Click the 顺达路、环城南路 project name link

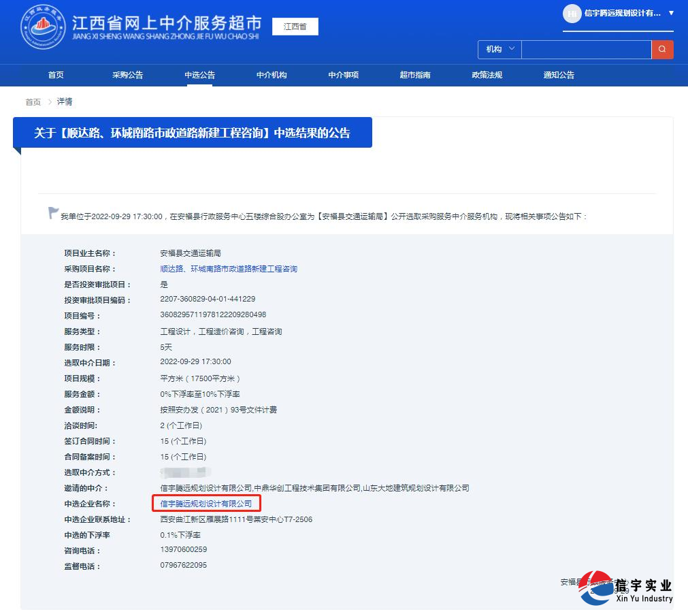click(x=228, y=268)
